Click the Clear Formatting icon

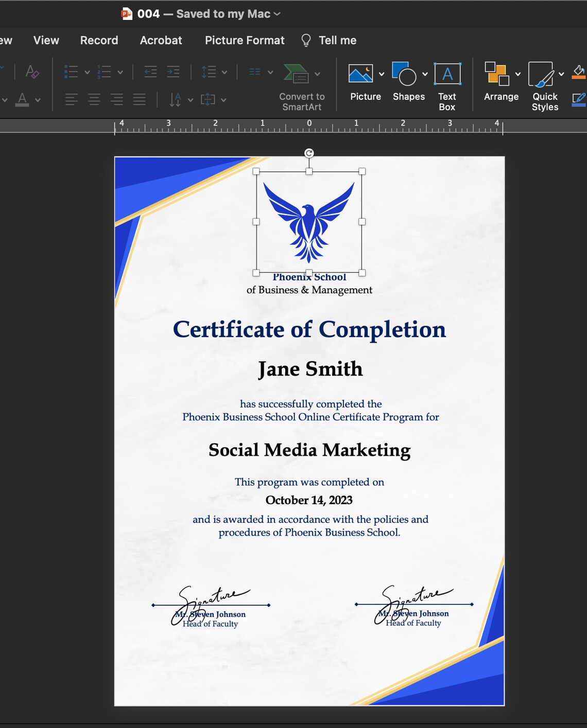tap(31, 73)
